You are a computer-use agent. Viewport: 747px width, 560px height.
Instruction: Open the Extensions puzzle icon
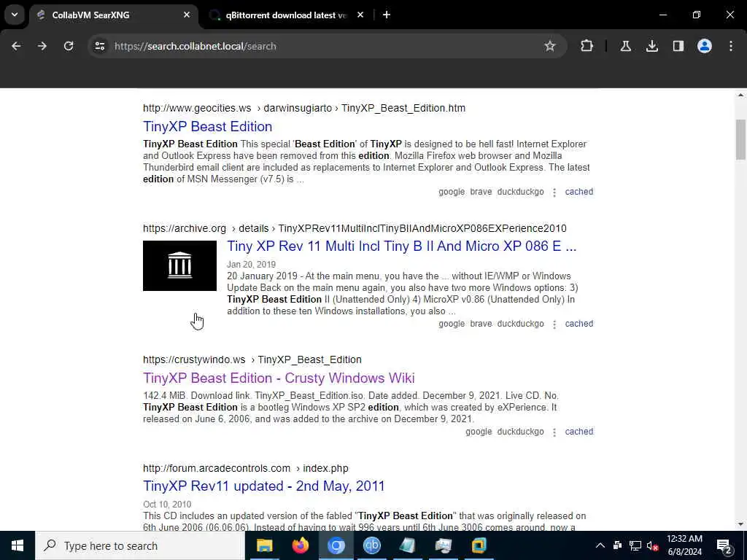pyautogui.click(x=587, y=46)
